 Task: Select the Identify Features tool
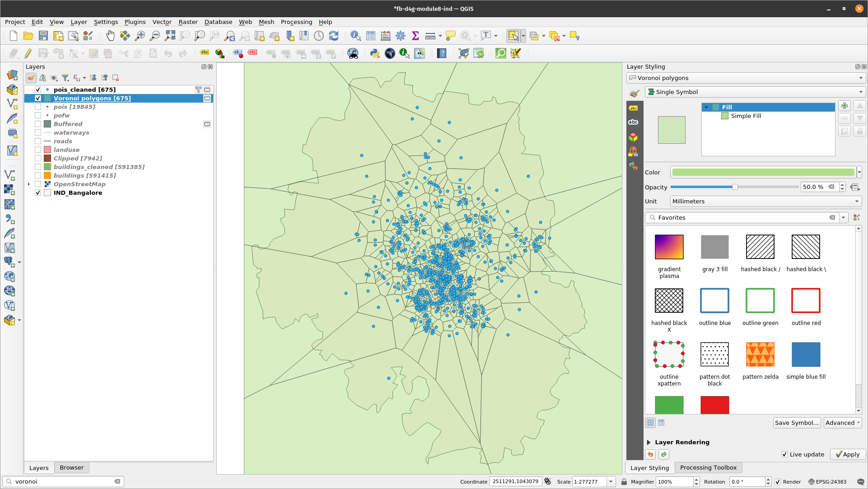coord(355,36)
